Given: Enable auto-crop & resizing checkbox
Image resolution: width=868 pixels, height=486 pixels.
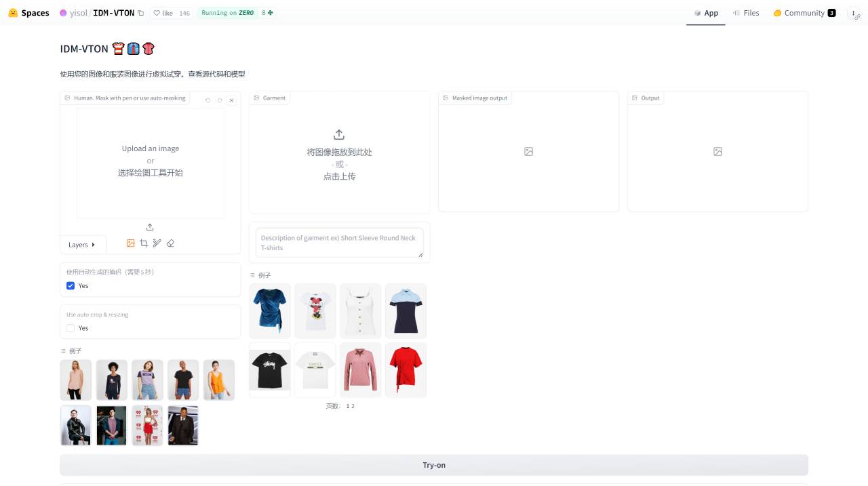Looking at the screenshot, I should 71,328.
